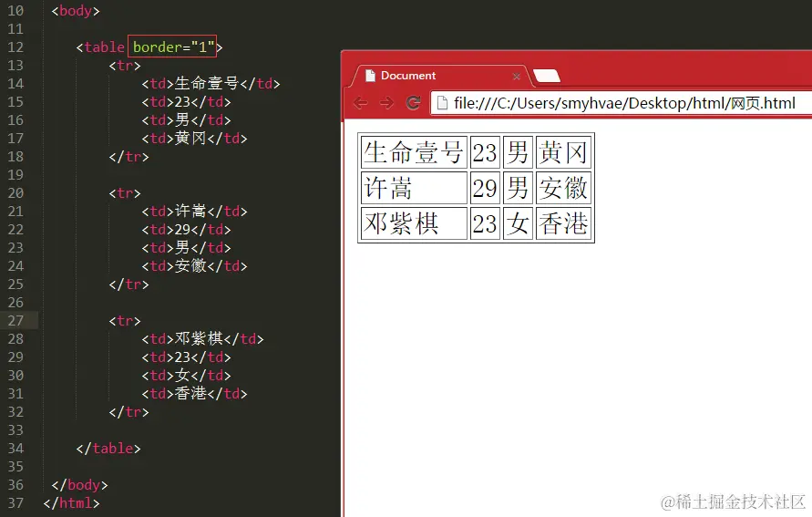The width and height of the screenshot is (812, 517).
Task: Click table cell 29 in browser
Action: click(x=485, y=188)
